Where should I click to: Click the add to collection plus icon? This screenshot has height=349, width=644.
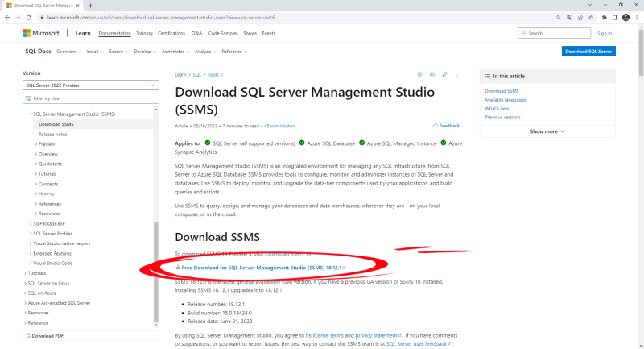[419, 74]
